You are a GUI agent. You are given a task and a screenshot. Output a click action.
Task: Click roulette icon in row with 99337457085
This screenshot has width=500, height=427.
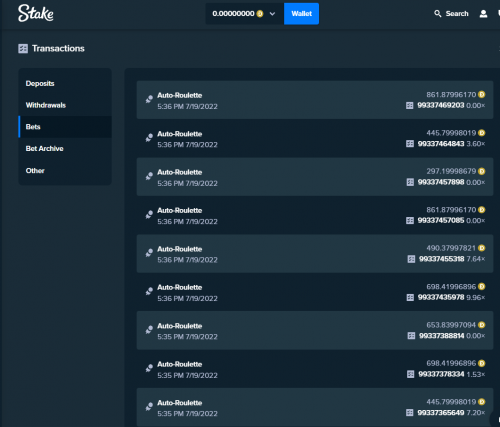(149, 214)
